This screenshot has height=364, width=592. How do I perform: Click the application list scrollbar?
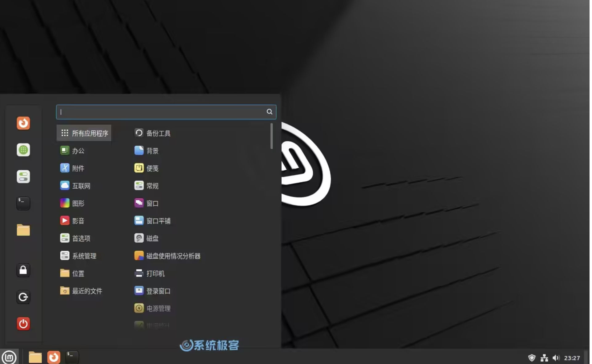point(271,136)
